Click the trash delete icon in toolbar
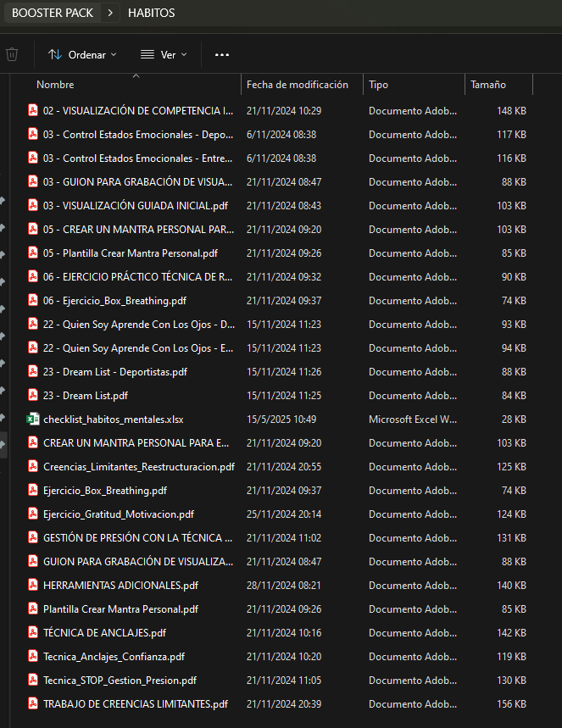The height and width of the screenshot is (728, 562). click(x=12, y=55)
